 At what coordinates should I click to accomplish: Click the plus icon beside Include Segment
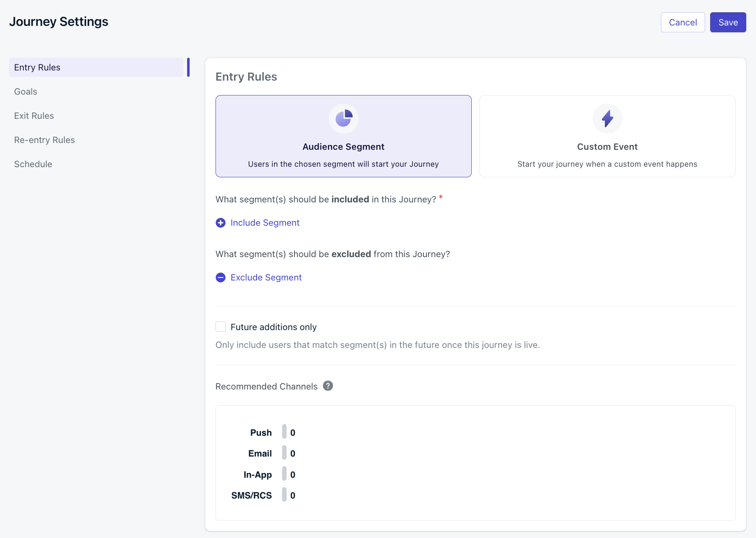point(221,222)
